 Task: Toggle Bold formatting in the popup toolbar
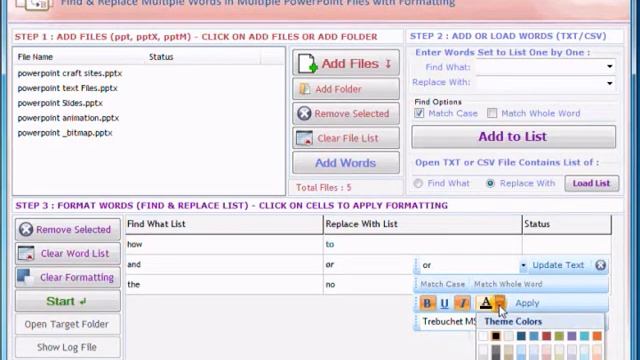(x=427, y=303)
